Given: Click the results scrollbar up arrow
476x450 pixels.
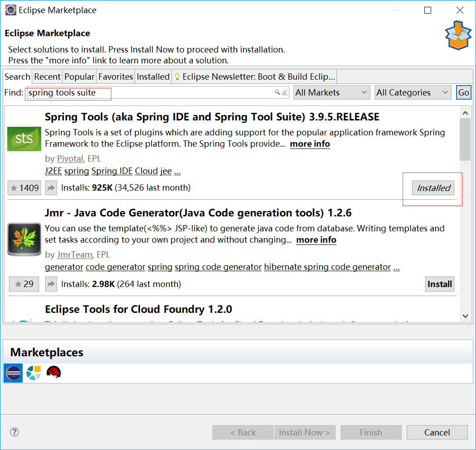Looking at the screenshot, I should pos(465,113).
